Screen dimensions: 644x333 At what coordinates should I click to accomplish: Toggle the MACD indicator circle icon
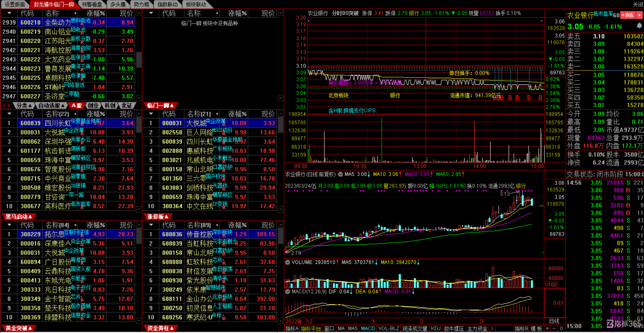coord(287,292)
